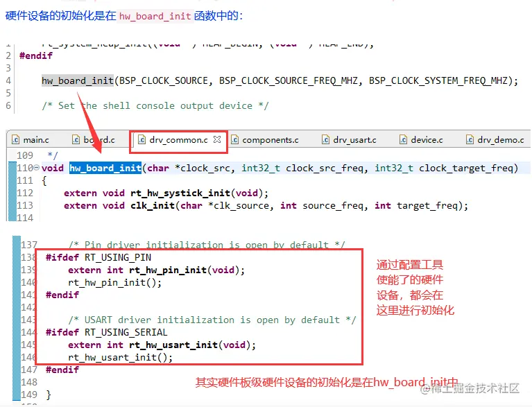
Task: Click the RT_USING_SERIAL macro
Action: coord(126,332)
